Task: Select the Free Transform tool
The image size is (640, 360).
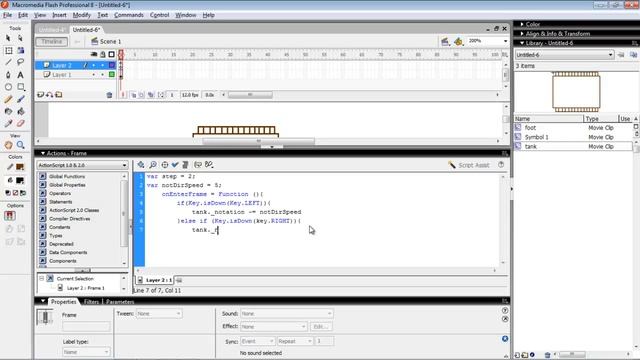Action: (8, 50)
